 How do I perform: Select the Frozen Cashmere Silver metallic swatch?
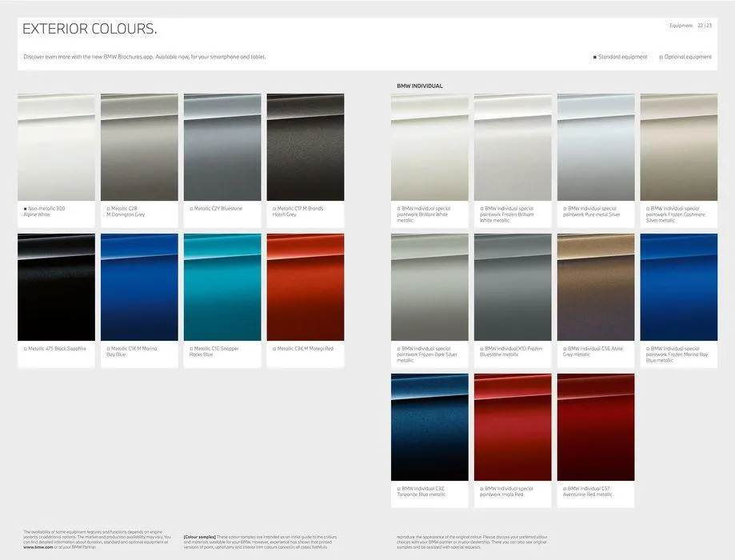tap(678, 147)
